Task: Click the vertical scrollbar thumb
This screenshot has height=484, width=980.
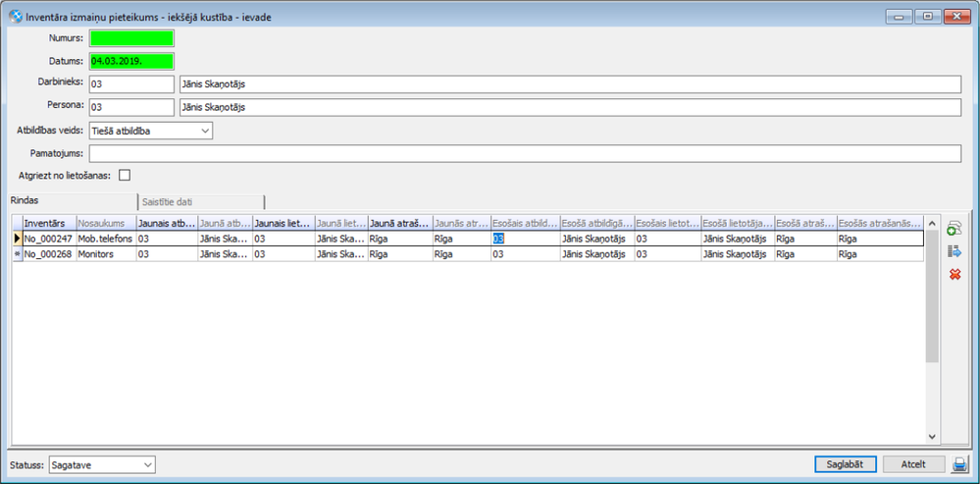Action: pos(931,296)
